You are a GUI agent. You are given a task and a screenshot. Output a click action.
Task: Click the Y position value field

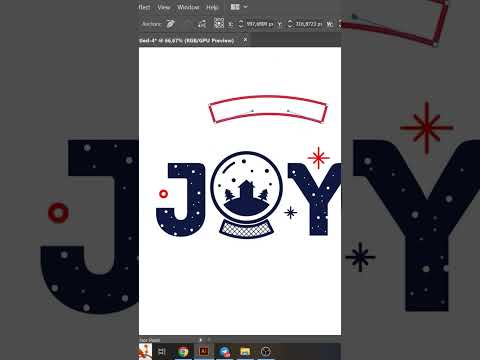[309, 24]
